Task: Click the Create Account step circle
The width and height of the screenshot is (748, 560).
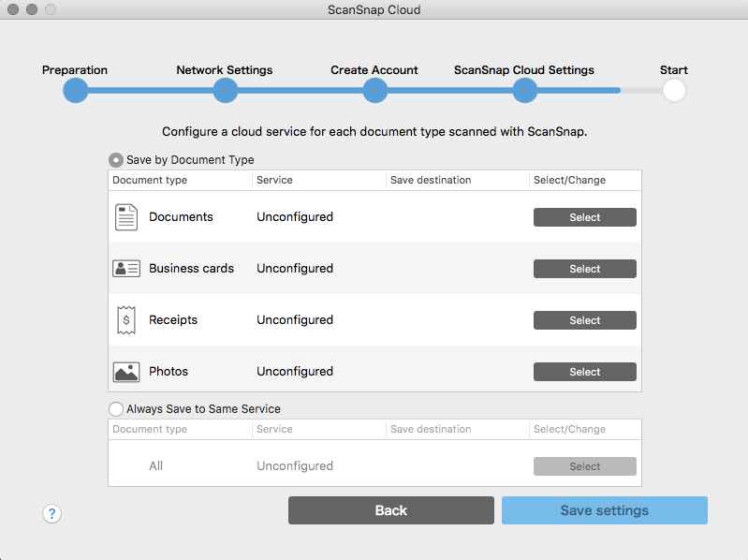Action: pyautogui.click(x=375, y=90)
